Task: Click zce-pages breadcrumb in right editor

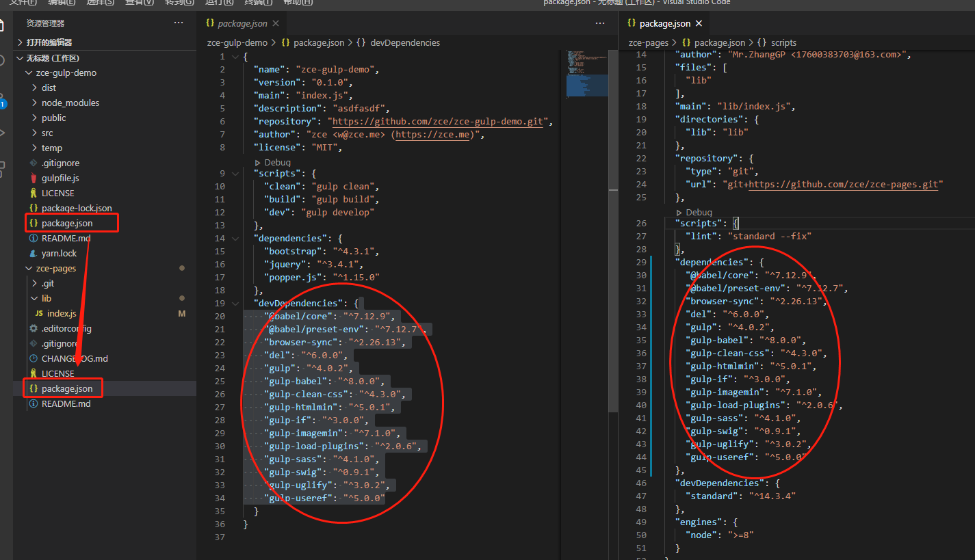Action: click(649, 42)
